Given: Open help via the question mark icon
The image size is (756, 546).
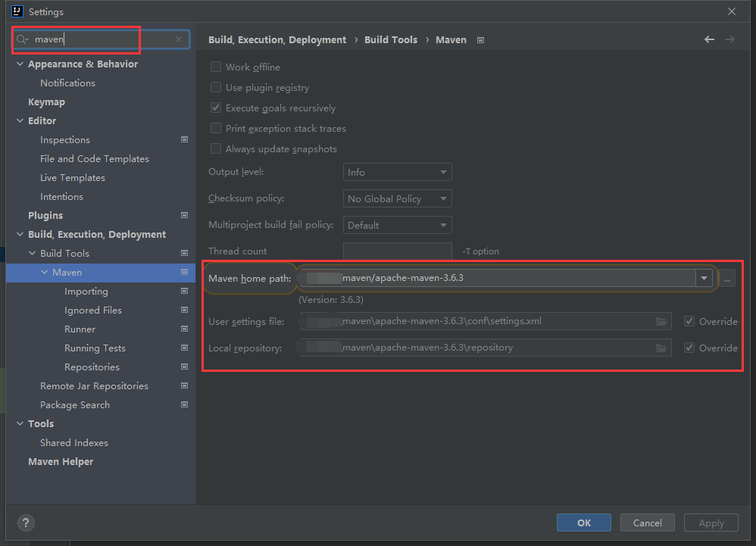Looking at the screenshot, I should click(26, 523).
